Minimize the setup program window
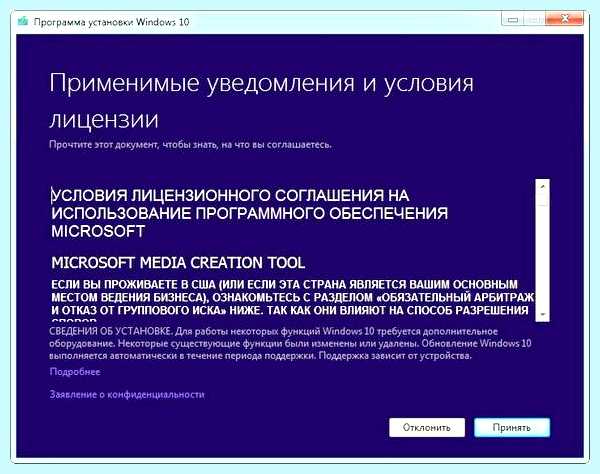Viewport: 600px width, 474px height. [x=513, y=19]
